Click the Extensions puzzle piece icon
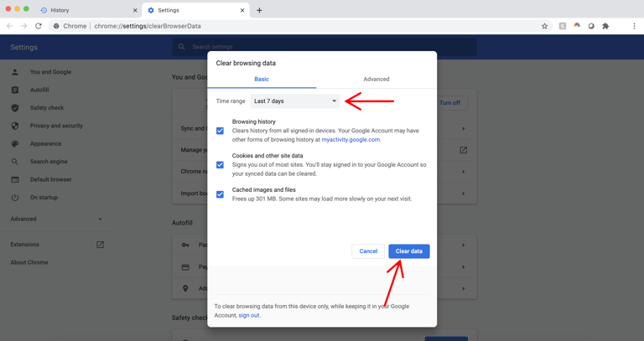 point(605,26)
